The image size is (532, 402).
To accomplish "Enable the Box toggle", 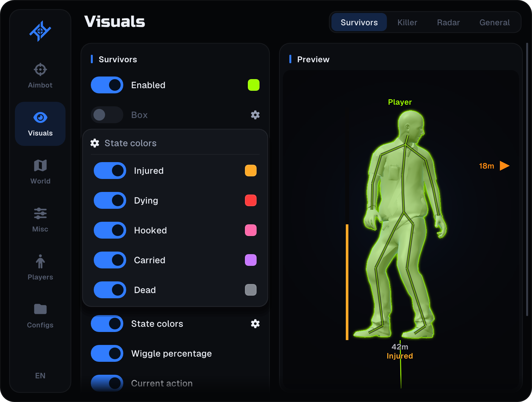I will coord(107,115).
